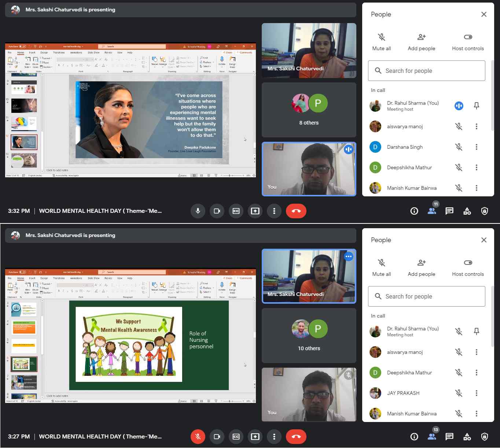Open Review tab in PowerPoint above Nursing slide
The height and width of the screenshot is (448, 500).
pyautogui.click(x=108, y=278)
